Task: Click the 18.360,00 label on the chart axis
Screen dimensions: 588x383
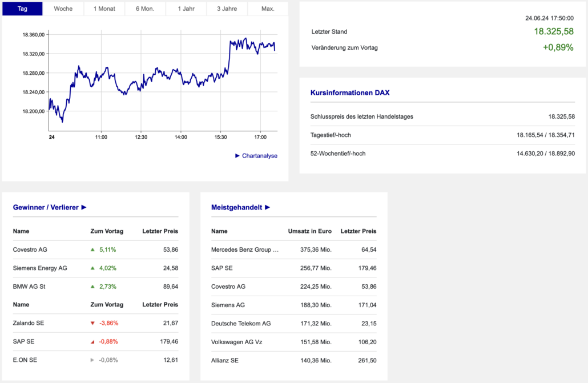Action: pyautogui.click(x=33, y=34)
